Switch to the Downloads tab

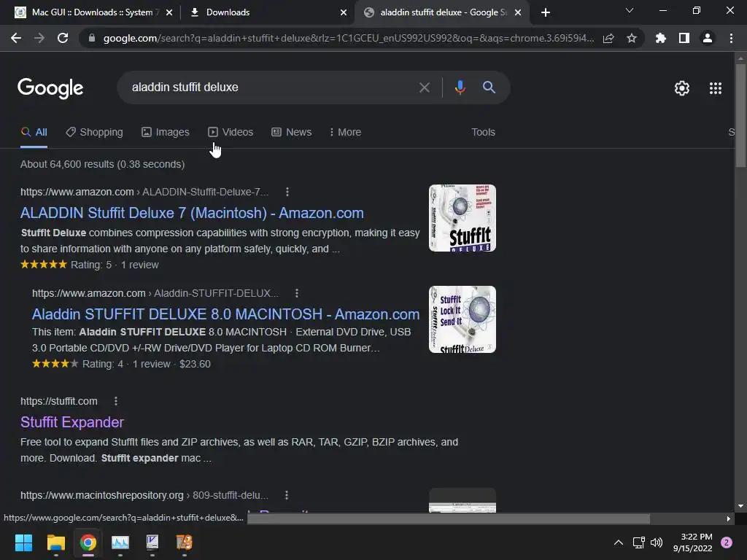point(267,12)
